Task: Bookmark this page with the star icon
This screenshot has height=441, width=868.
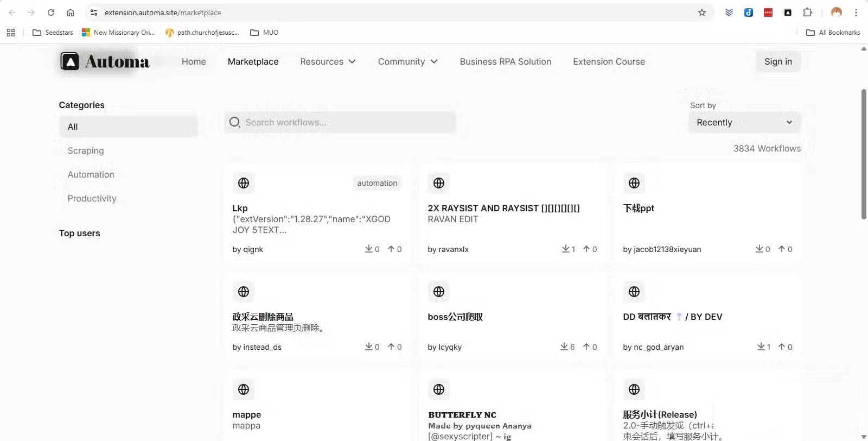Action: [x=702, y=12]
